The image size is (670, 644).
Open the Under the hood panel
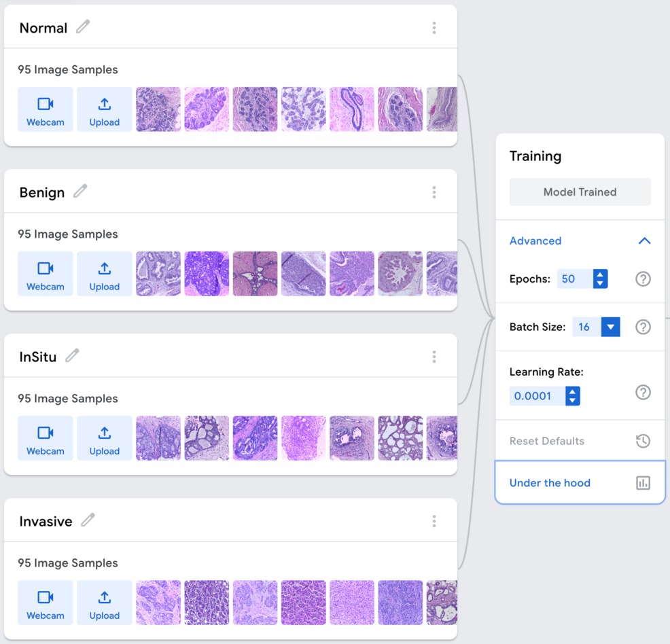point(549,482)
